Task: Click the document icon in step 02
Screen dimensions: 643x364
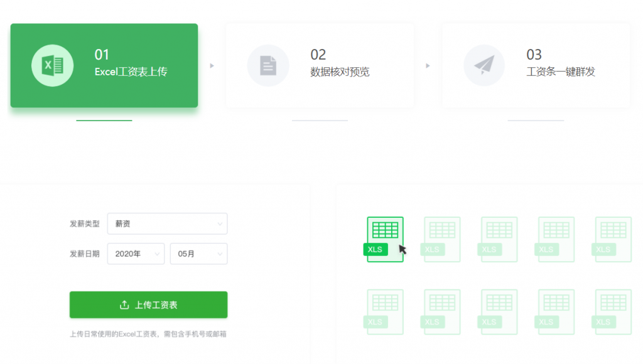Action: 268,65
